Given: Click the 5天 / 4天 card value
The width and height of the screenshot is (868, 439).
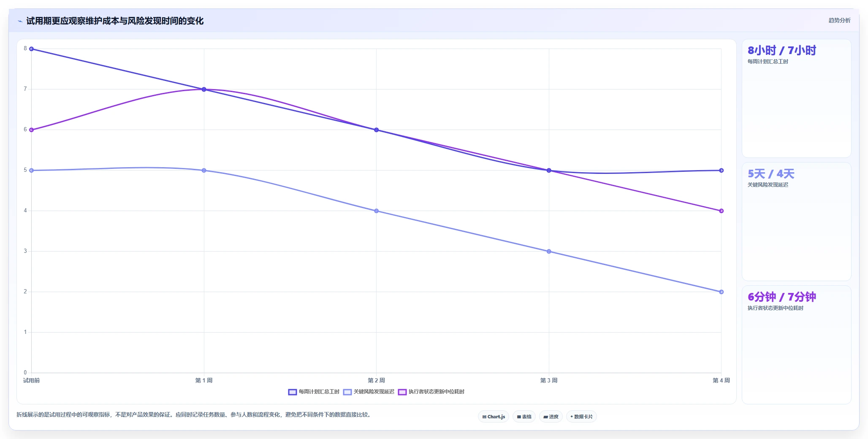Looking at the screenshot, I should pyautogui.click(x=771, y=174).
